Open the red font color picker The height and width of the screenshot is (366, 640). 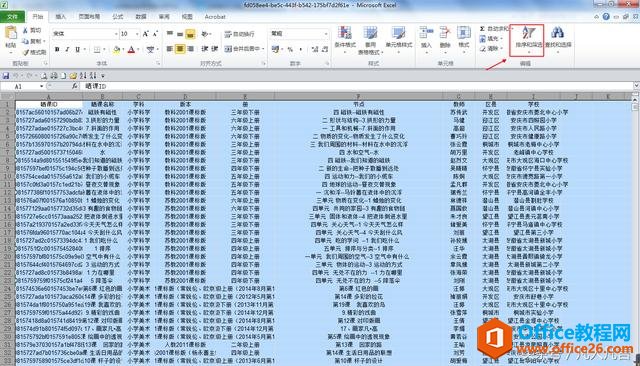tap(131, 49)
